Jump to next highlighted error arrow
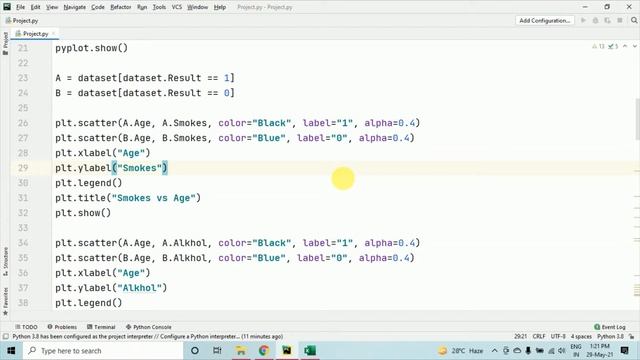The height and width of the screenshot is (360, 640). pyautogui.click(x=635, y=47)
